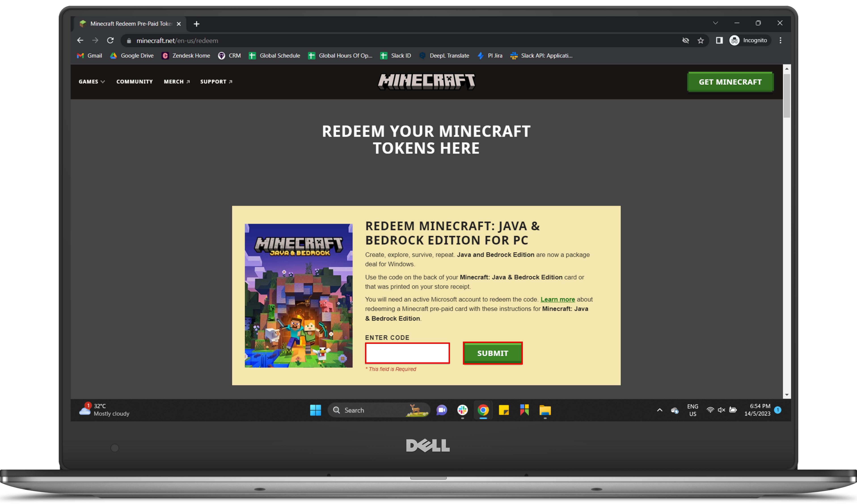Click the Zendesk Home bookmark icon
The width and height of the screenshot is (857, 504).
click(x=165, y=55)
